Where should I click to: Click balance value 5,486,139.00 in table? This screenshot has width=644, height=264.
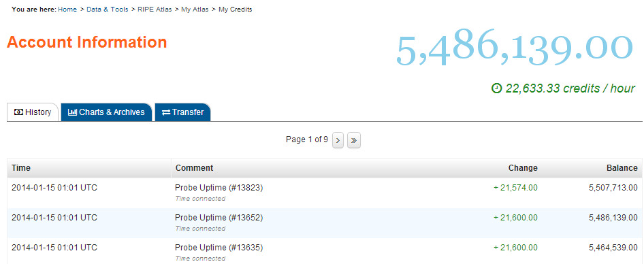[x=613, y=218]
